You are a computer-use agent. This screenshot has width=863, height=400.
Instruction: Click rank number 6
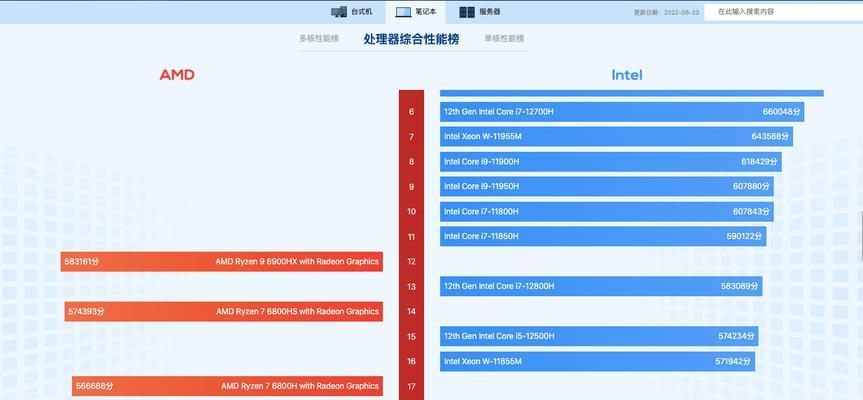411,112
